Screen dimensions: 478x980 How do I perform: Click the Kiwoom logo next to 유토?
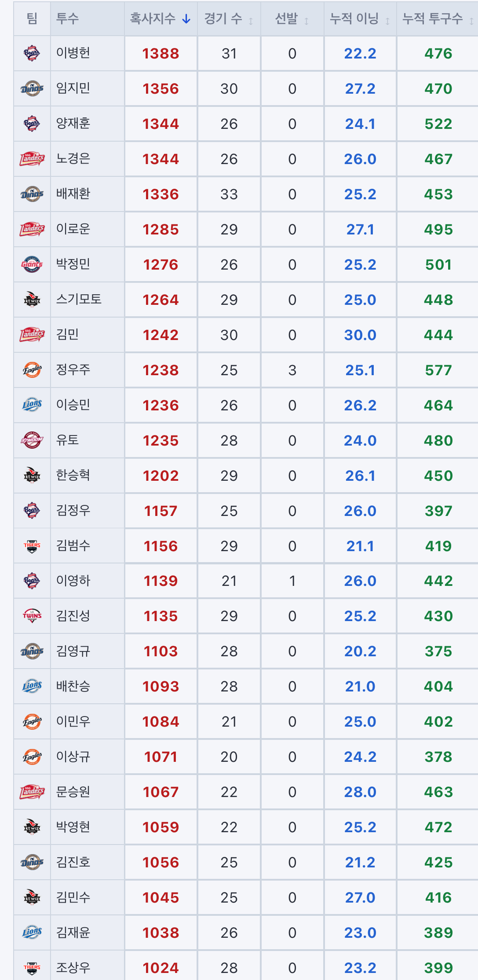[32, 440]
